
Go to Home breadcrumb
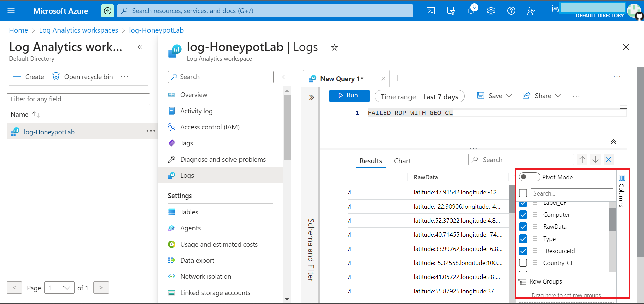[18, 30]
